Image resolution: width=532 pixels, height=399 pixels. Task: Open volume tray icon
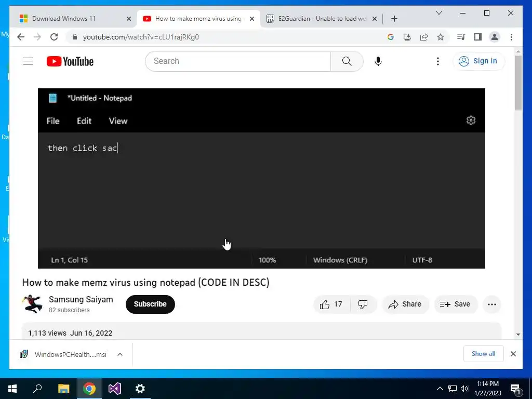[x=464, y=389]
